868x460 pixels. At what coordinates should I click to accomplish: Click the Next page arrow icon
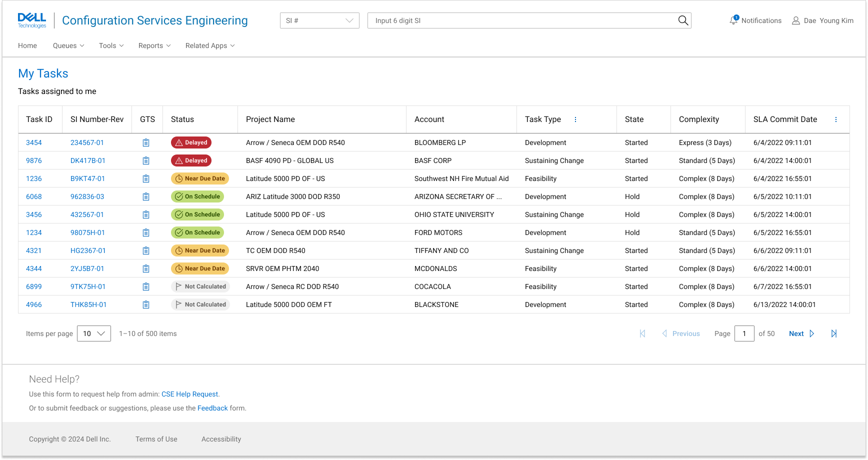point(812,333)
